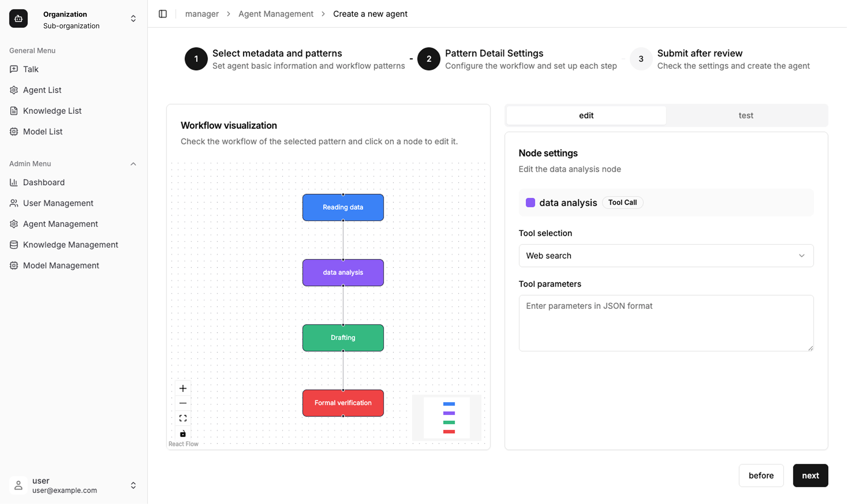This screenshot has height=504, width=847.
Task: Click the zoom in plus control
Action: pyautogui.click(x=183, y=388)
